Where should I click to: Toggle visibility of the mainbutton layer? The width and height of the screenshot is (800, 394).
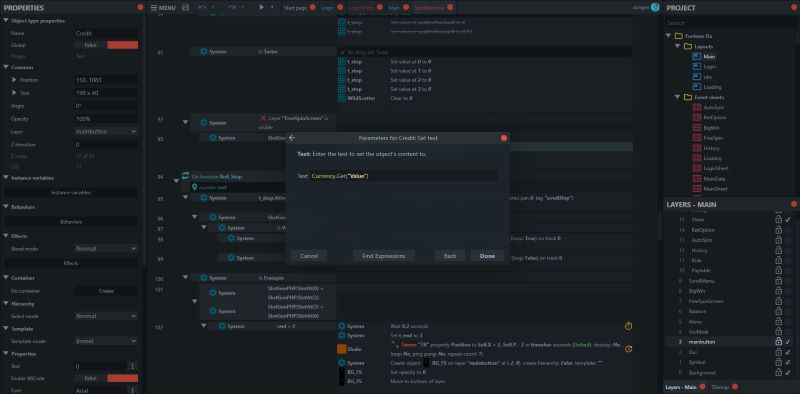[788, 342]
